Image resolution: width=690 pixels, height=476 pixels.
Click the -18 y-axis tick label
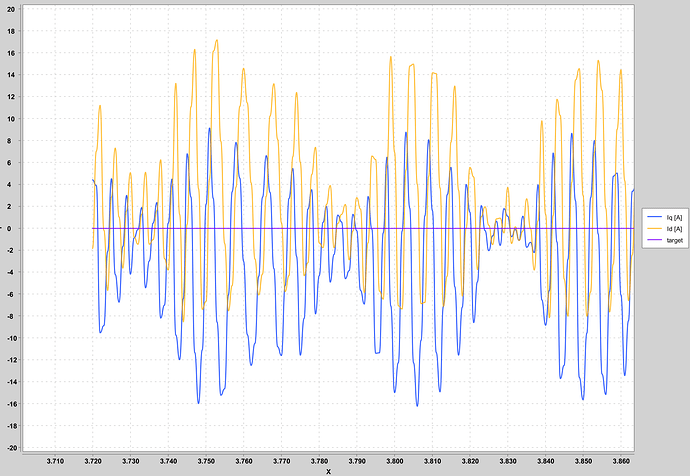pos(10,426)
